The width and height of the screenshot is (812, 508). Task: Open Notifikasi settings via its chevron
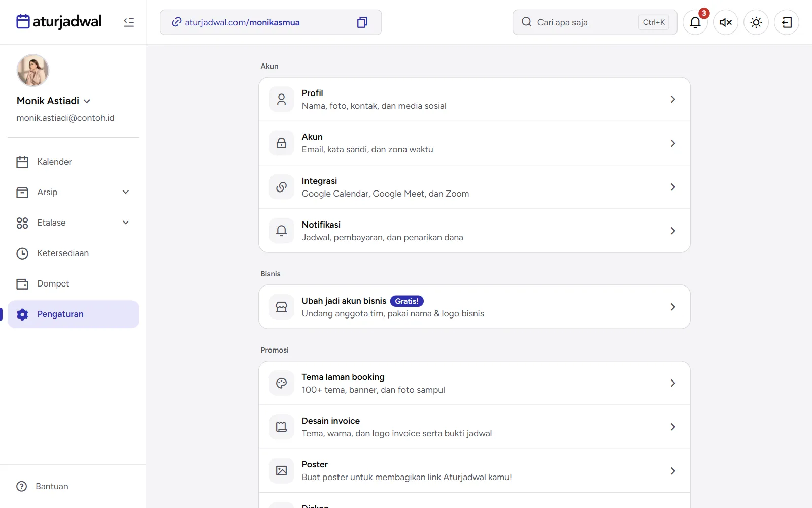point(673,231)
